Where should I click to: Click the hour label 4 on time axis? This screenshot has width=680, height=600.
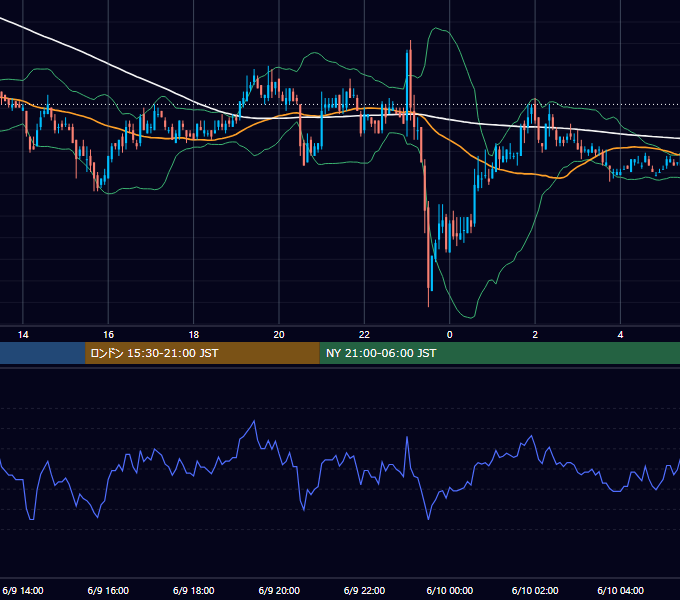click(x=621, y=335)
